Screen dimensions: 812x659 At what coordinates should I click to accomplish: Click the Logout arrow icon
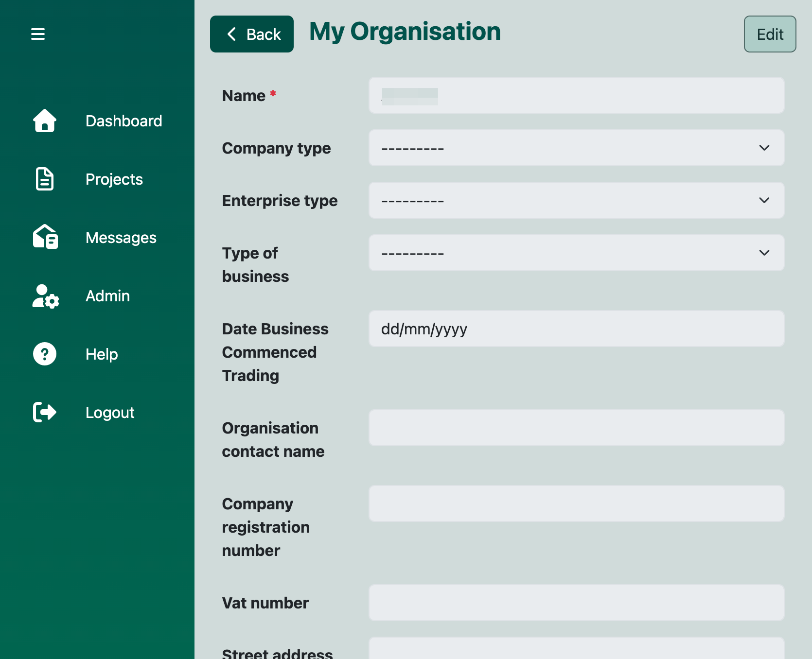pos(45,412)
